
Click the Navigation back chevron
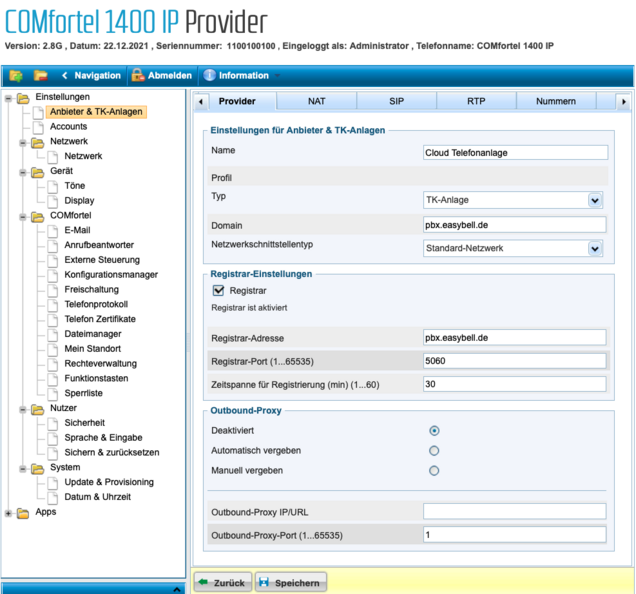(x=65, y=75)
